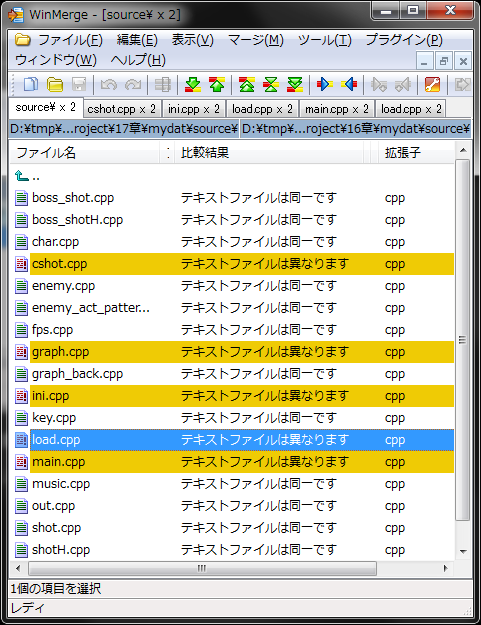Screen dimensions: 481x625
Task: Click the Redo toolbar icon
Action: (133, 84)
